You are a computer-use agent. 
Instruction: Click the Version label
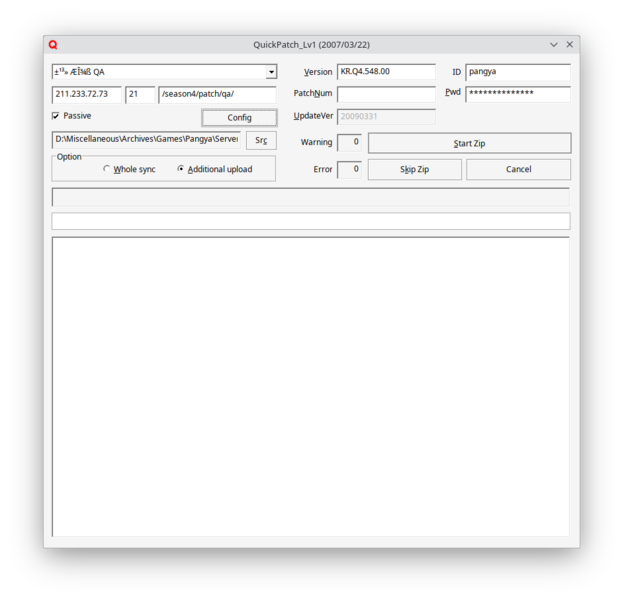point(318,72)
